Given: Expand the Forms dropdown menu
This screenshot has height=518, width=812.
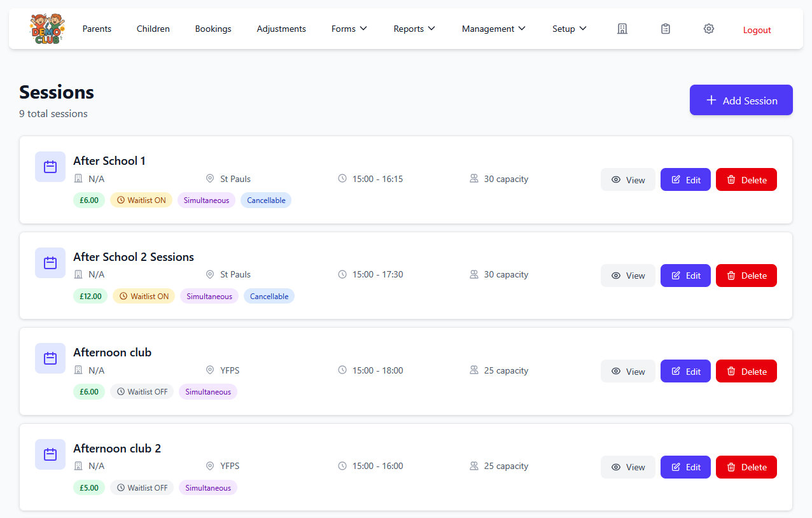Looking at the screenshot, I should click(x=349, y=29).
